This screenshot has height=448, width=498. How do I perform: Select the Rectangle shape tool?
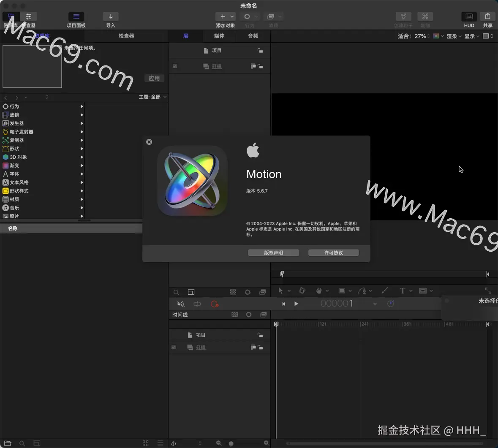pyautogui.click(x=342, y=291)
